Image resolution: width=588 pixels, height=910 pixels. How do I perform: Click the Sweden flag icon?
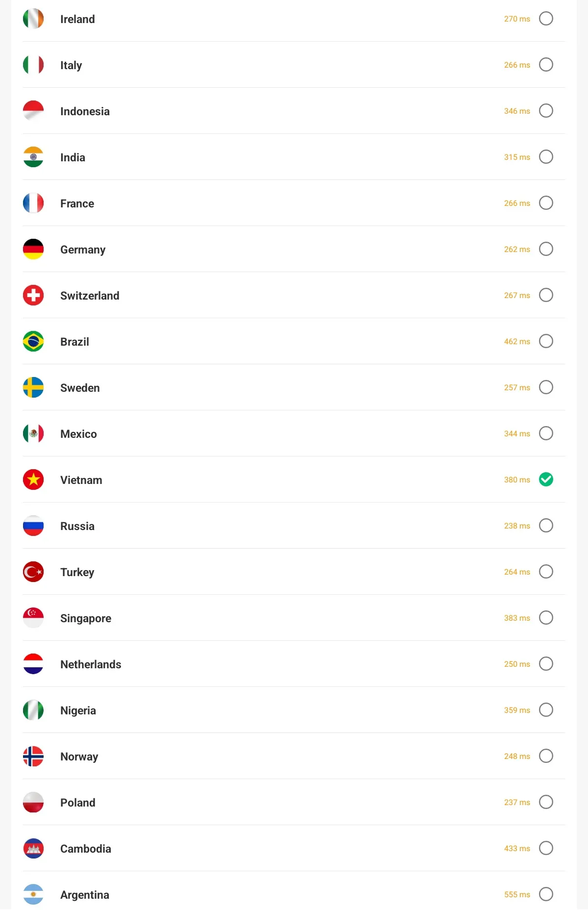[33, 388]
